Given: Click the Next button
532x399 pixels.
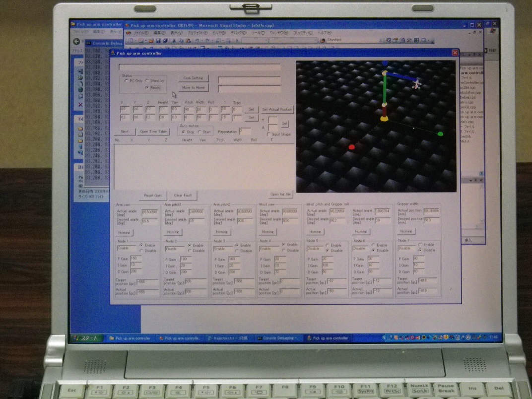Looking at the screenshot, I should [x=125, y=132].
